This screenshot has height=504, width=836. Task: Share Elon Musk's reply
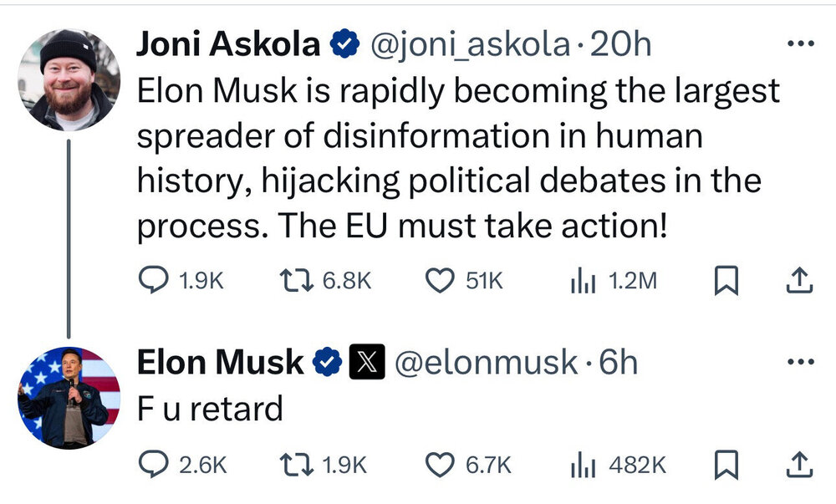(799, 464)
